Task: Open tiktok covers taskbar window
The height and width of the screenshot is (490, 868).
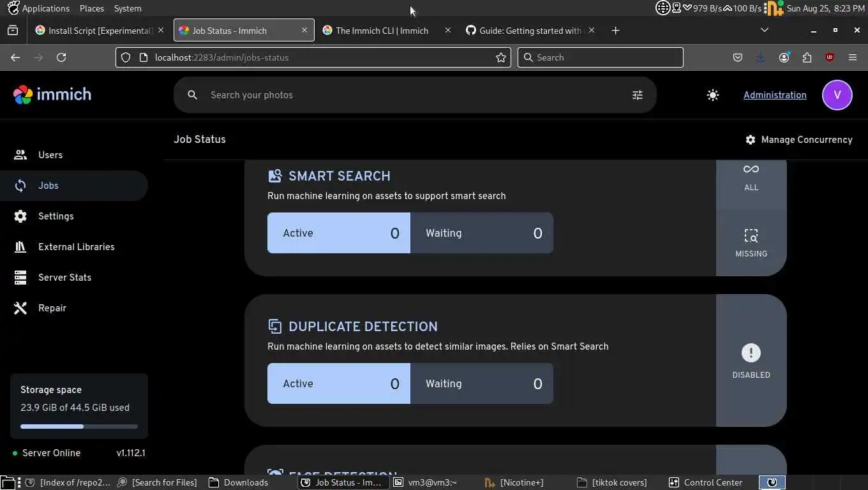Action: click(x=619, y=482)
